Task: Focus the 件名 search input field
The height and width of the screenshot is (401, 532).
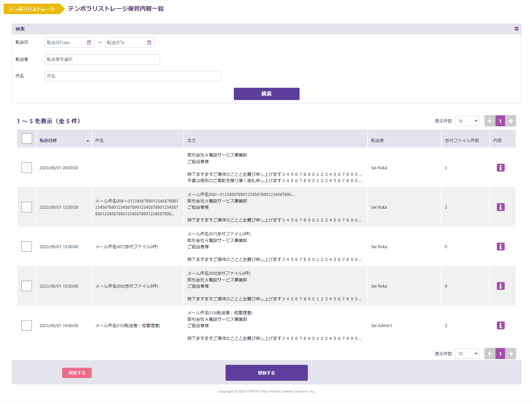Action: (x=133, y=76)
